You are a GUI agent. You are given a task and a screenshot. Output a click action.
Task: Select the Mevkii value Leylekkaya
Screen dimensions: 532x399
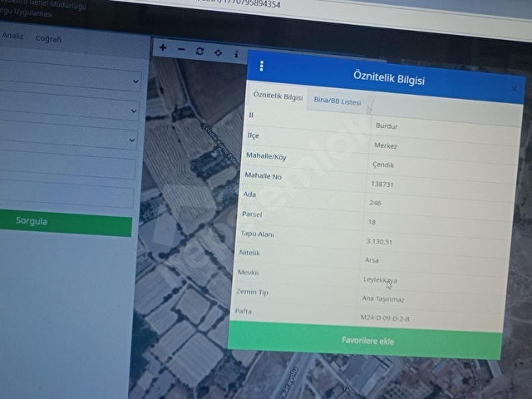point(380,280)
